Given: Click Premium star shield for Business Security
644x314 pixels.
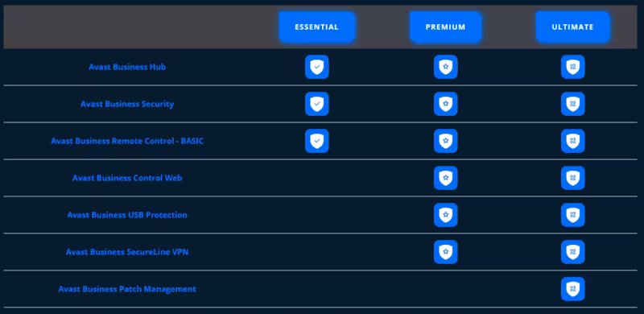Looking at the screenshot, I should pyautogui.click(x=446, y=104).
